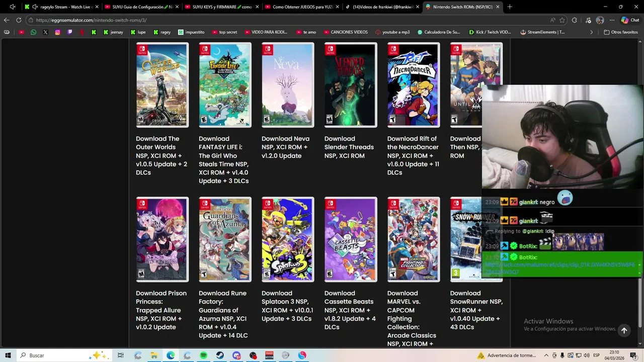Open Download SnowRunner NSP link
Screen dimensions: 644x362
(476, 310)
